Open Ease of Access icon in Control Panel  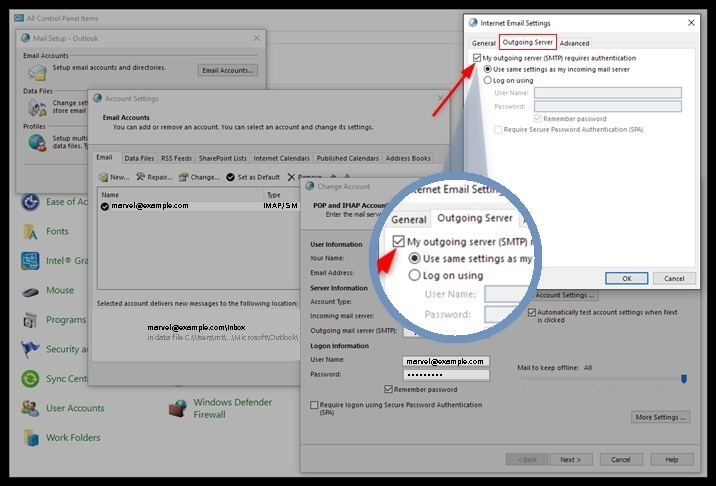(x=30, y=202)
